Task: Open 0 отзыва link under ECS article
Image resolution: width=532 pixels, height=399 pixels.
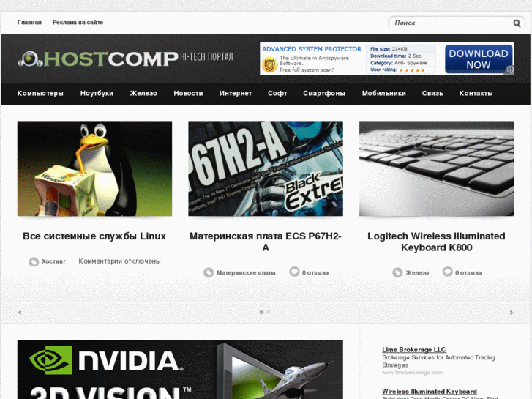Action: click(315, 272)
